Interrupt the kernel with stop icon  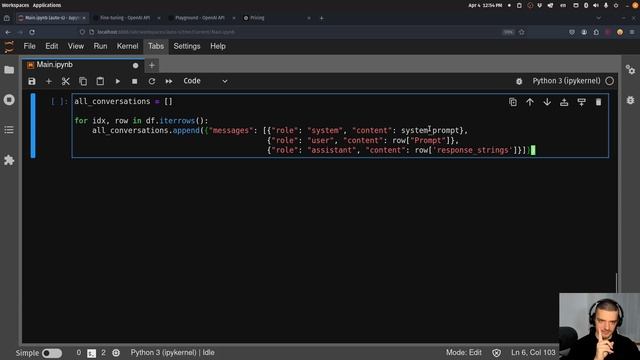[x=134, y=81]
